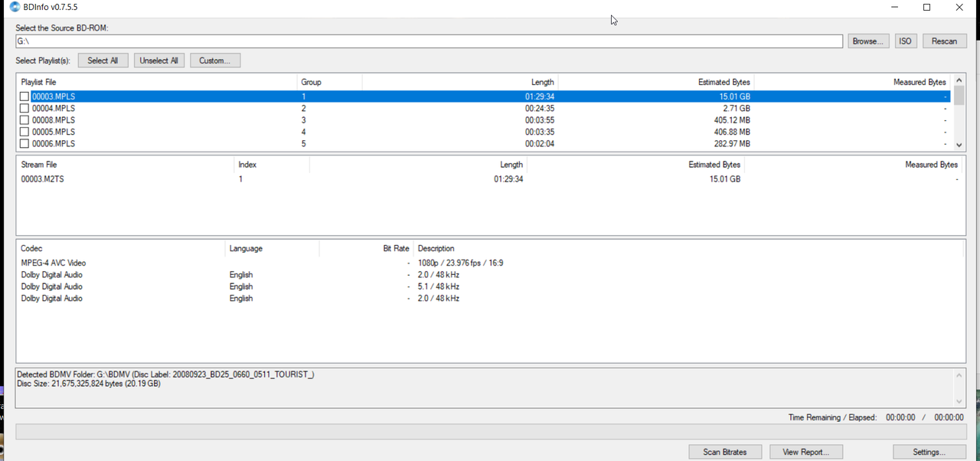Click the BDInfo app icon in title bar

click(x=15, y=8)
